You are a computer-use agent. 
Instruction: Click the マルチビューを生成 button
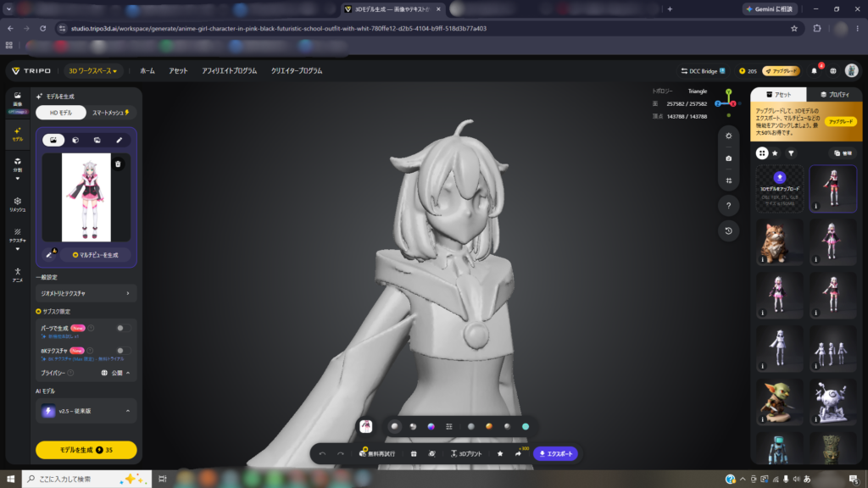(96, 255)
